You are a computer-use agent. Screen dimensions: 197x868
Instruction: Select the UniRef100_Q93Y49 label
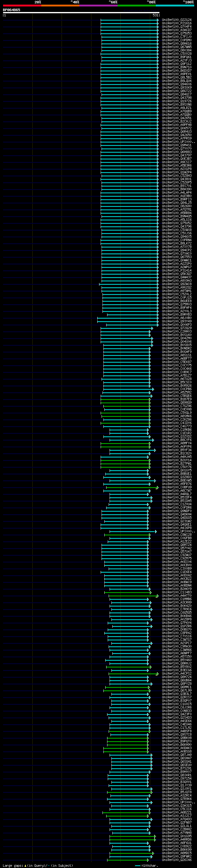pos(176,321)
